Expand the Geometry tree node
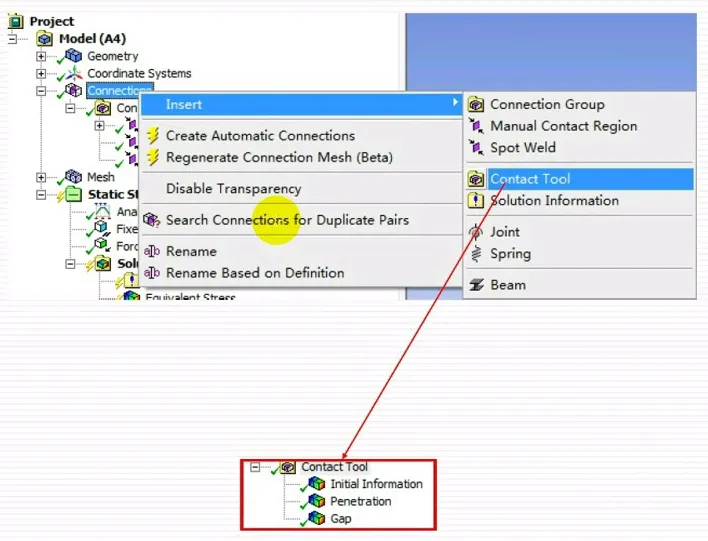Screen dimensions: 708x541 pyautogui.click(x=41, y=56)
